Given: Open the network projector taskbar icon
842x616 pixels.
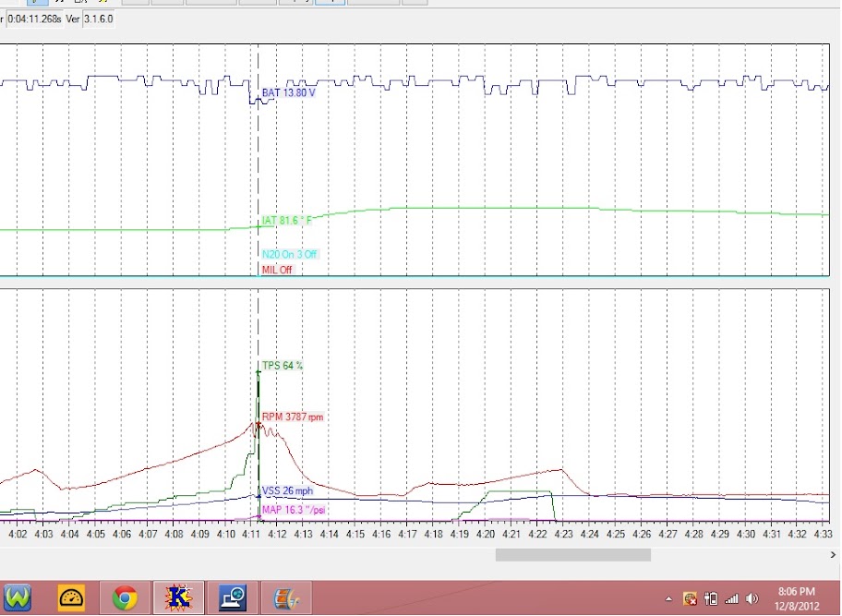Looking at the screenshot, I should pos(233,598).
